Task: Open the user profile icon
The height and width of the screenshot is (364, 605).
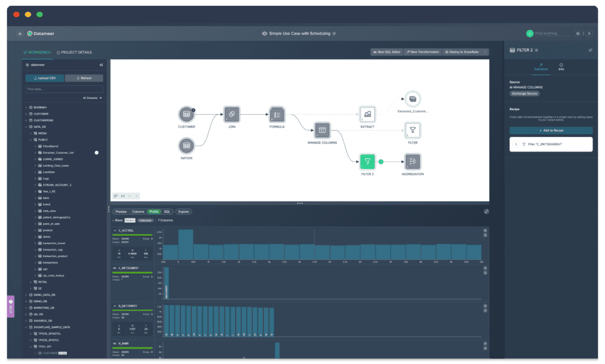Action: coord(589,34)
